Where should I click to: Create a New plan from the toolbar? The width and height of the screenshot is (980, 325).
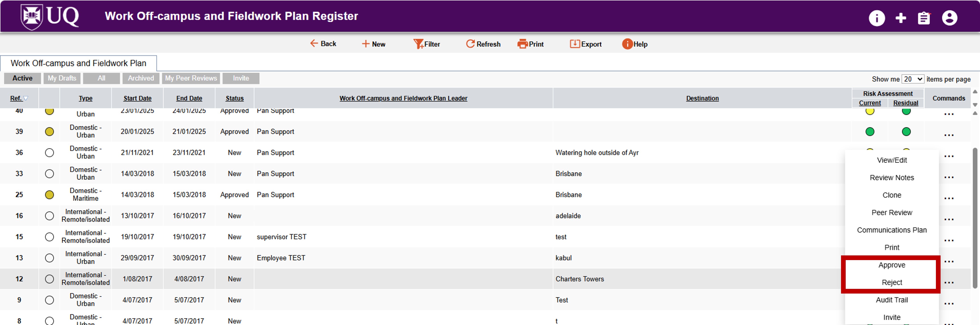point(373,44)
